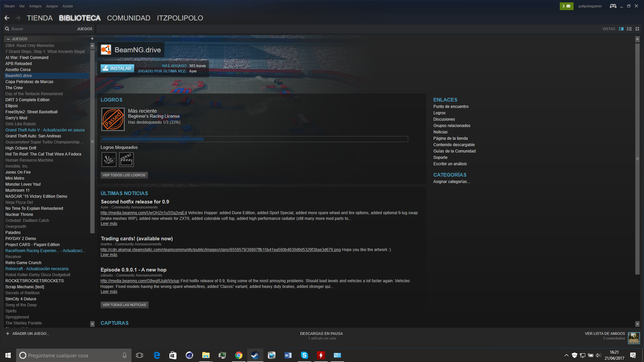Click Cortana microphone icon

coord(124,355)
